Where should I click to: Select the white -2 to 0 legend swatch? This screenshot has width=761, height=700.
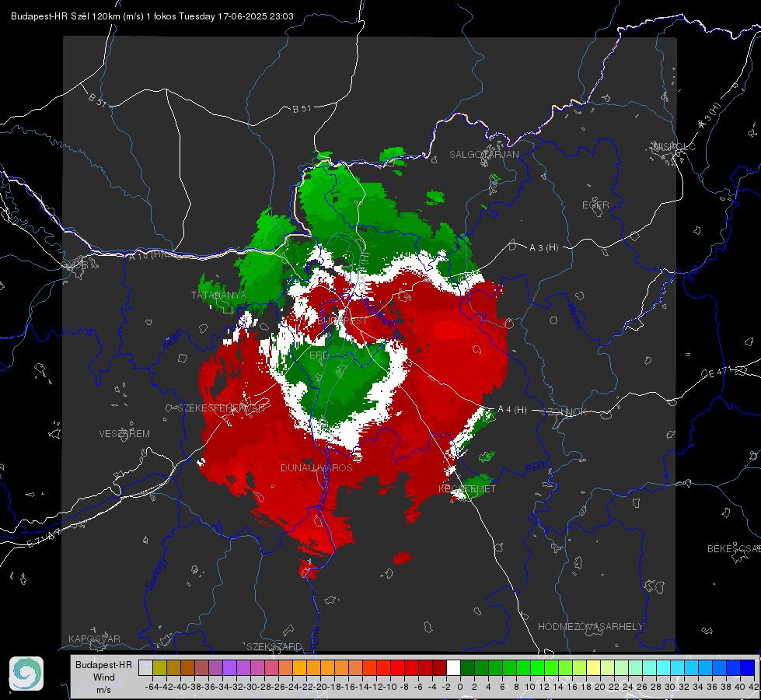click(453, 667)
